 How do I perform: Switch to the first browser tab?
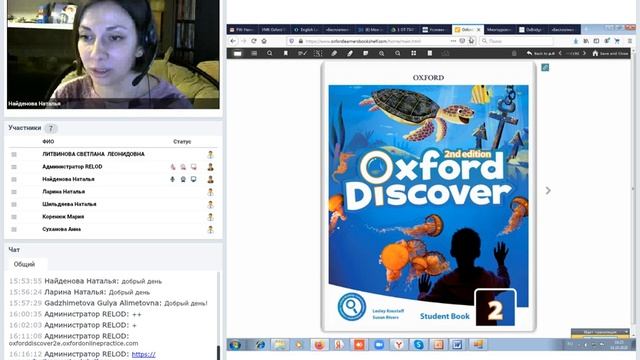click(x=242, y=30)
